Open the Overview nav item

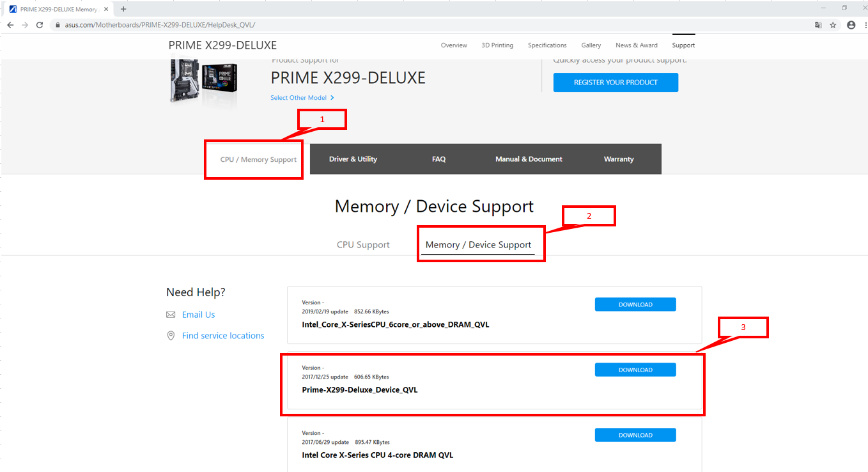click(454, 45)
